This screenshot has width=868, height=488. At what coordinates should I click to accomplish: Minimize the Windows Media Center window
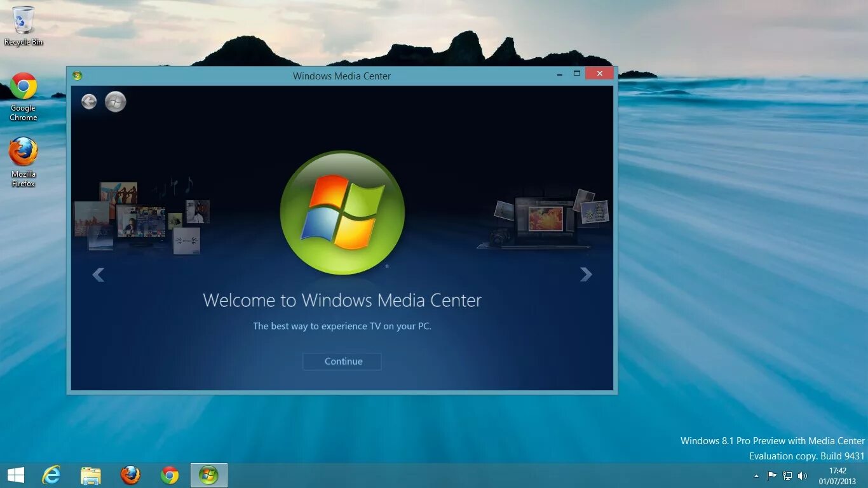[559, 74]
